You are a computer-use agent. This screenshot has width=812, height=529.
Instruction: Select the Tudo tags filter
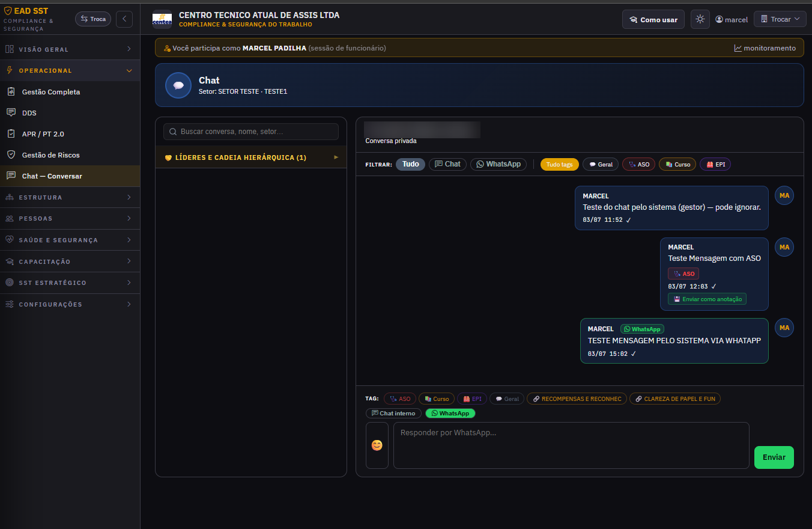[x=560, y=164]
